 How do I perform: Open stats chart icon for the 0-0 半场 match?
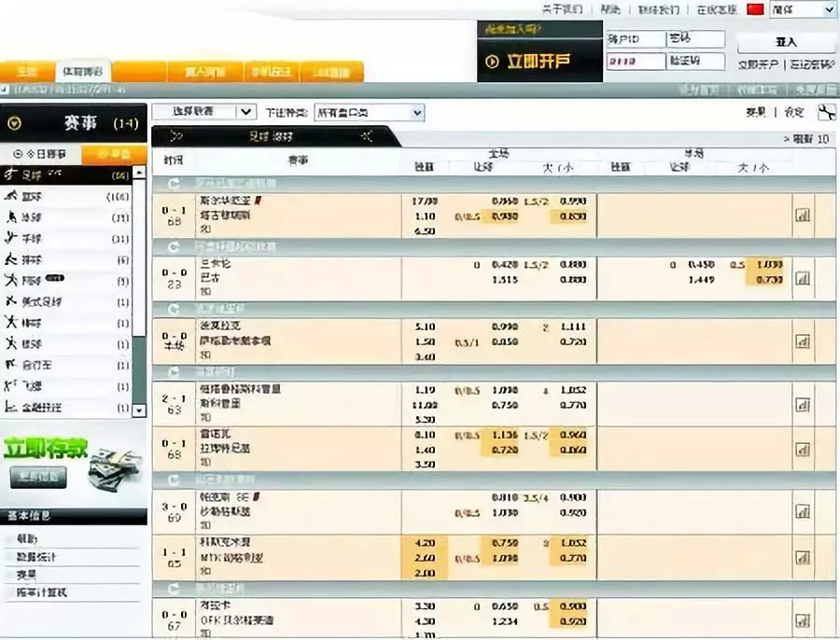click(803, 341)
